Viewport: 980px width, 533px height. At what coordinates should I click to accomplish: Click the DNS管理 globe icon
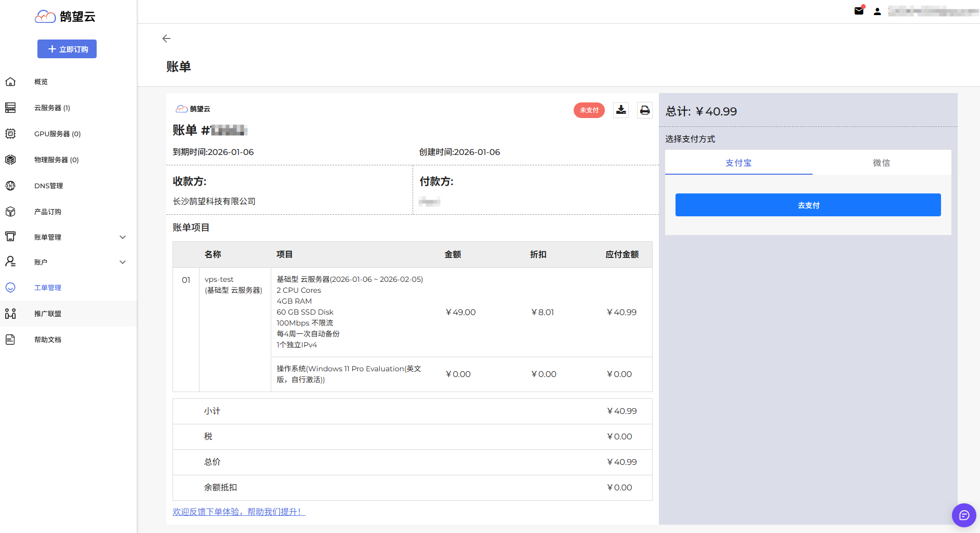tap(10, 186)
